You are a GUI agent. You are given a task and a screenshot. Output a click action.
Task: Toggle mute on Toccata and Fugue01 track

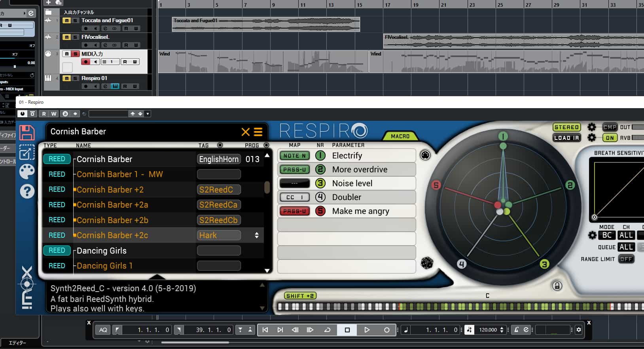(66, 20)
